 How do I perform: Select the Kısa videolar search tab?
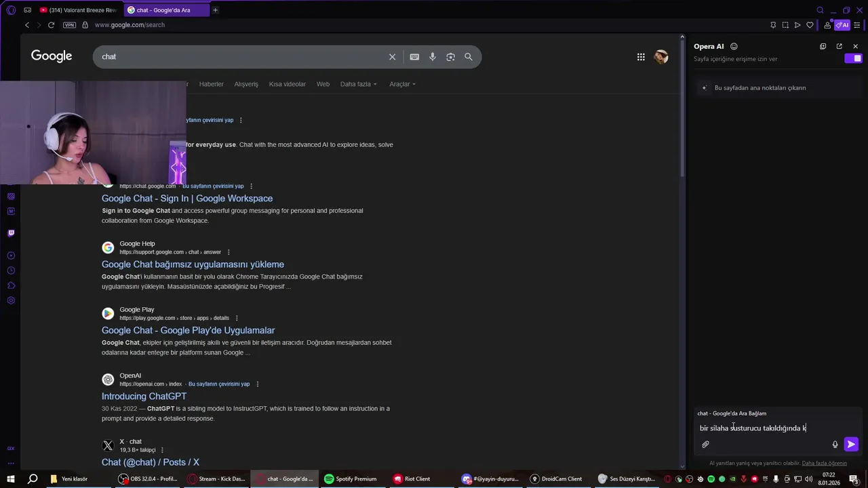[288, 84]
